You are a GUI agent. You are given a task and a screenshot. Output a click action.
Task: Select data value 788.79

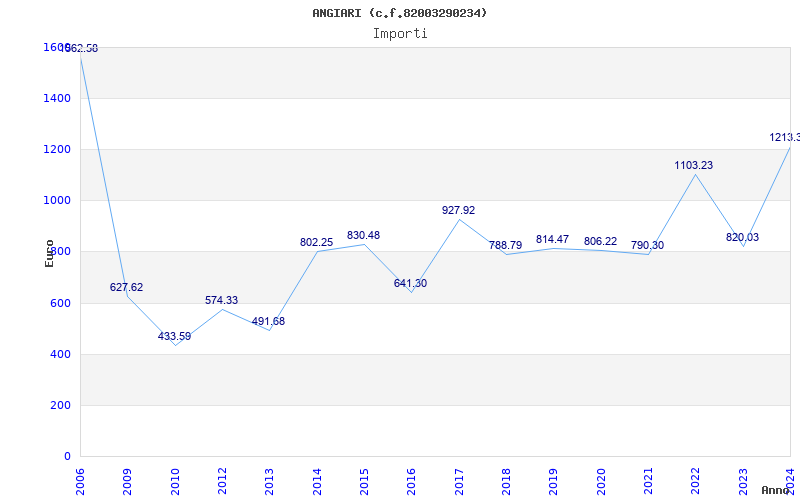(506, 245)
